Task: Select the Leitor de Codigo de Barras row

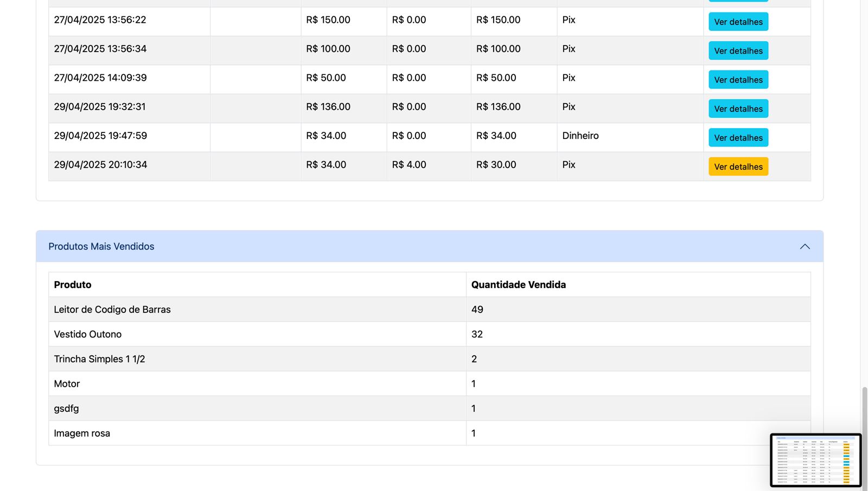Action: [112, 310]
